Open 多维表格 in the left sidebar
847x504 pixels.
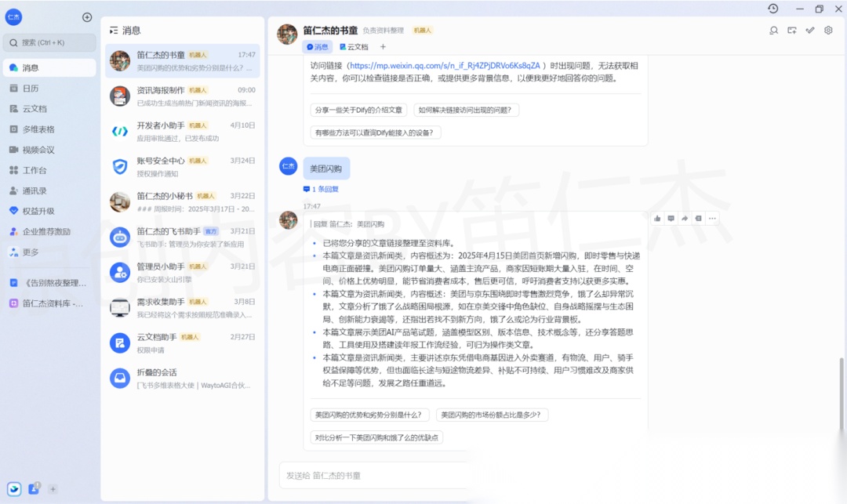pyautogui.click(x=49, y=129)
